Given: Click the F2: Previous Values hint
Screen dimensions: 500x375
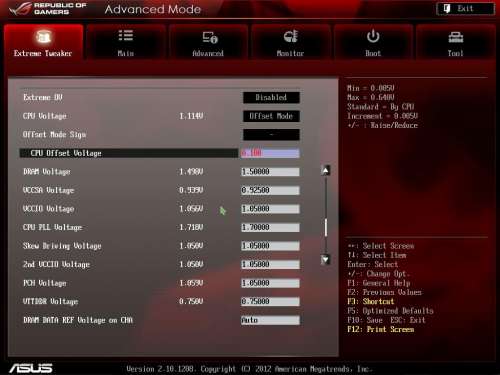Looking at the screenshot, I should pos(384,292).
